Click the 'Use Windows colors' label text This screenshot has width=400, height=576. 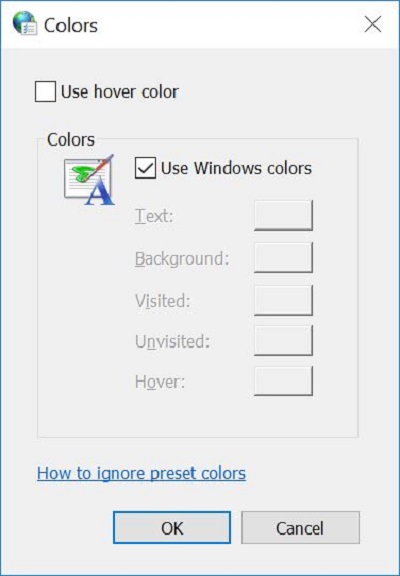(x=236, y=168)
